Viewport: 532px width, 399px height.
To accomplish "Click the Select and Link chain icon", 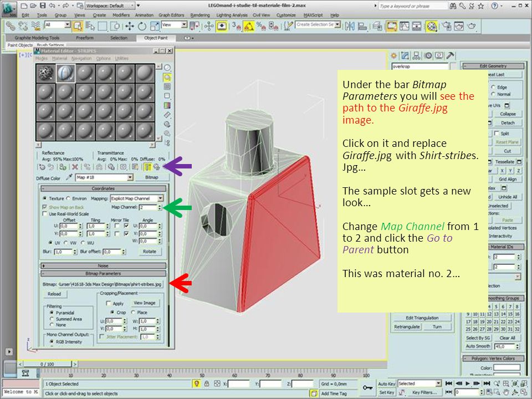I will coord(11,26).
